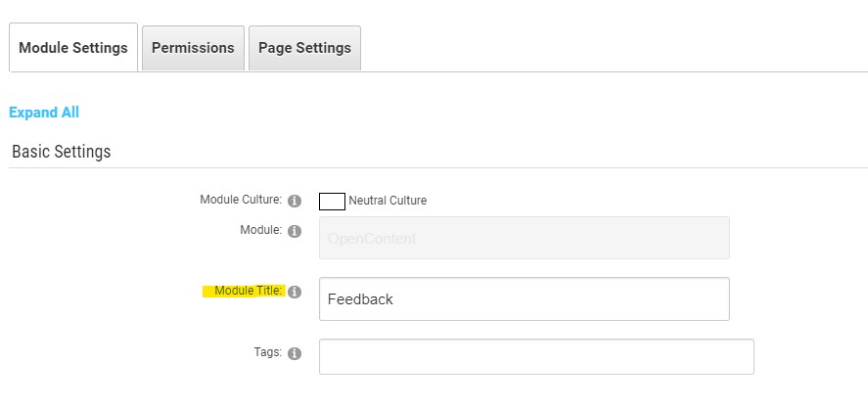Show info tooltip for Module Title

tap(295, 292)
